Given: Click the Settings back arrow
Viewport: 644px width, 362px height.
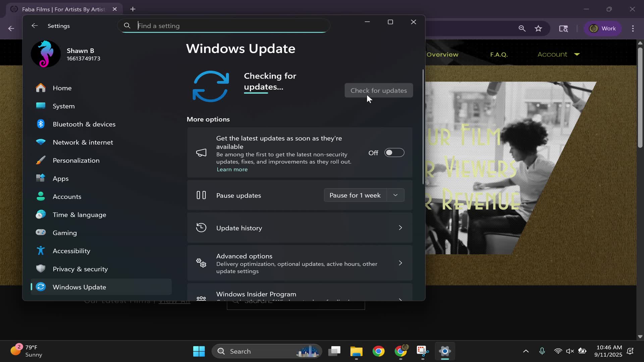Looking at the screenshot, I should point(35,26).
